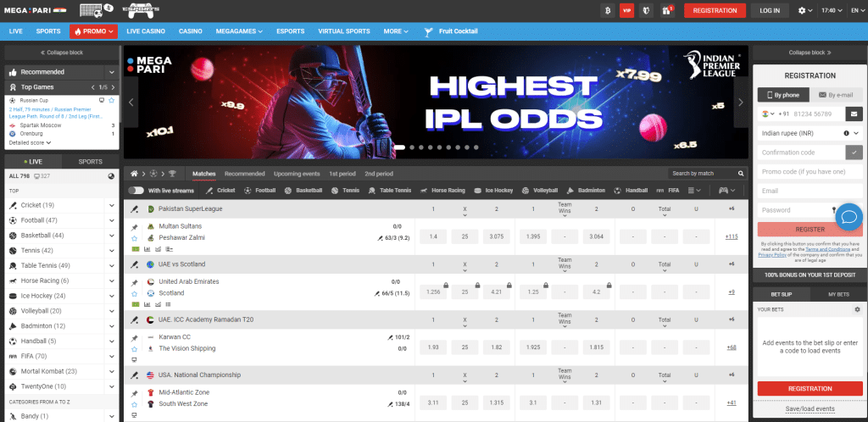Open the live chat bubble
The height and width of the screenshot is (422, 868).
click(849, 216)
